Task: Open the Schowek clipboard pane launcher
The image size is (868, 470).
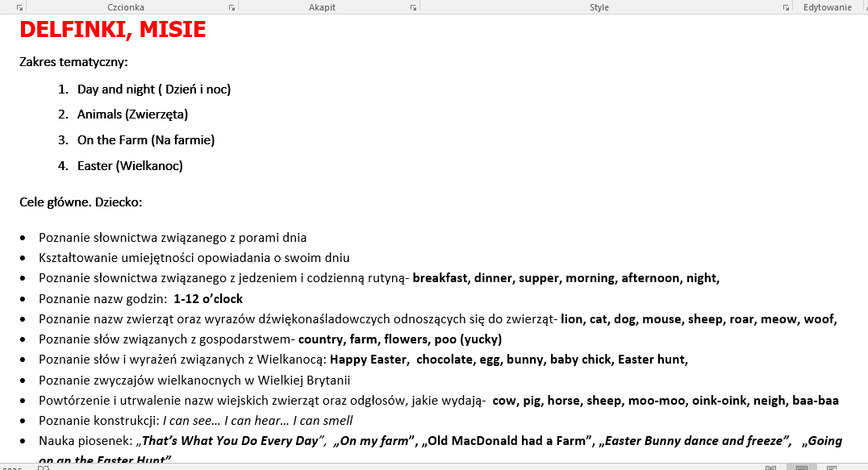Action: click(x=19, y=7)
